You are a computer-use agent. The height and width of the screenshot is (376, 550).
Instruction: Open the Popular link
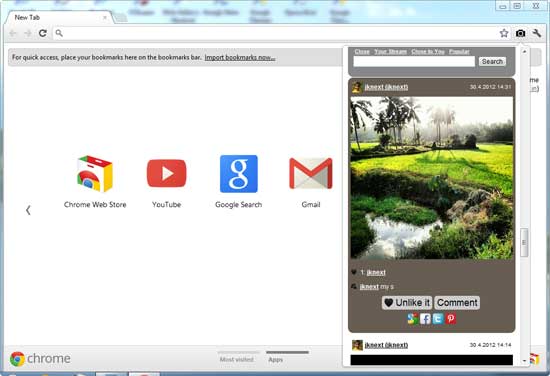point(459,52)
